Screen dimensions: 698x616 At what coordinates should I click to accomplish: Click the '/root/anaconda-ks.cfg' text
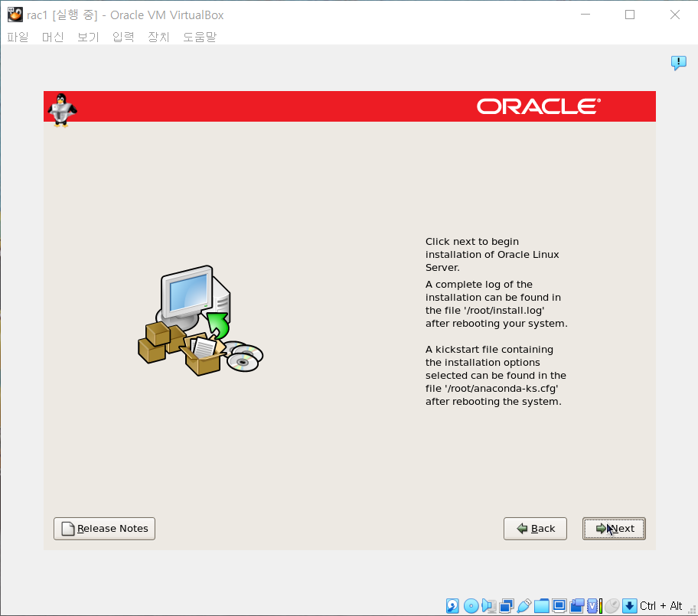tap(501, 388)
